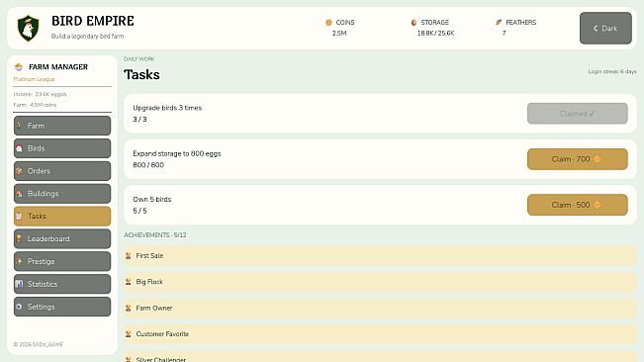Click the coins icon in header
Screen dimensions: 644x362
[328, 23]
